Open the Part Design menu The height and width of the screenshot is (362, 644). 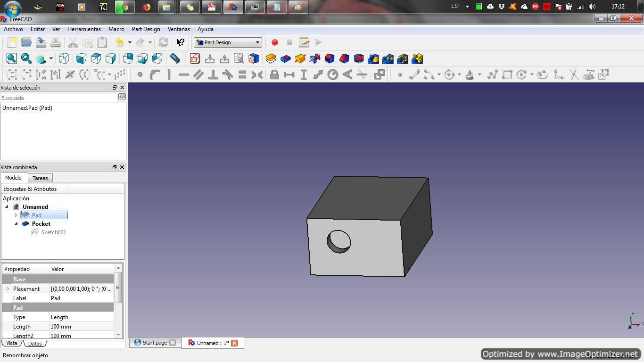coord(146,29)
